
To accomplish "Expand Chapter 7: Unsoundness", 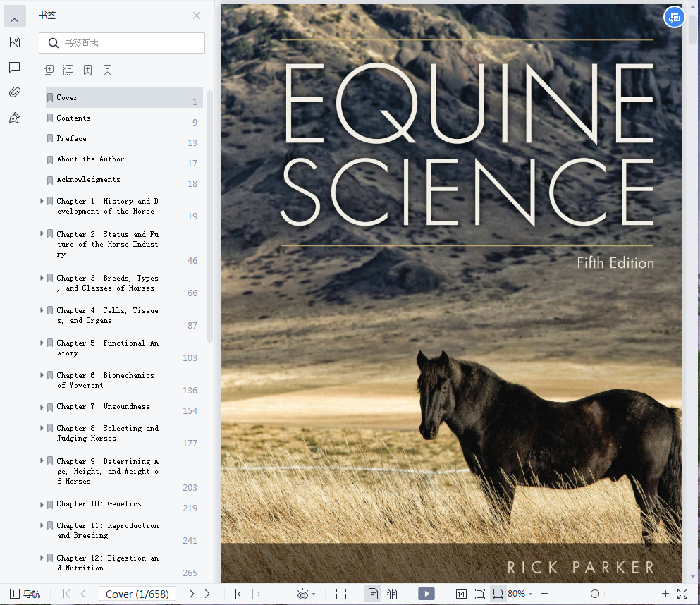I will click(42, 407).
